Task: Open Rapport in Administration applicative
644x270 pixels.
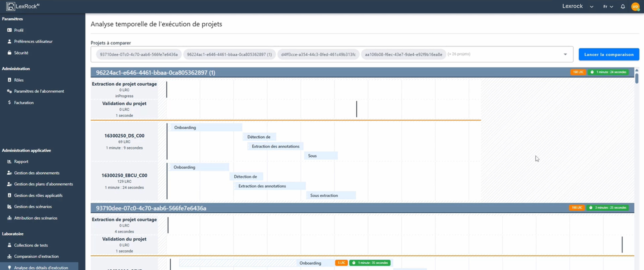Action: (21, 162)
